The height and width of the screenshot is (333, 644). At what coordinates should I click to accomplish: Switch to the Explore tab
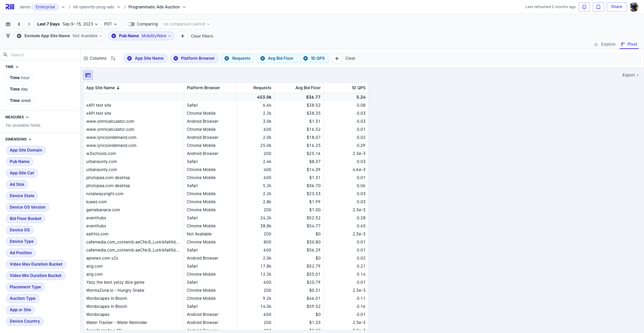pos(605,44)
